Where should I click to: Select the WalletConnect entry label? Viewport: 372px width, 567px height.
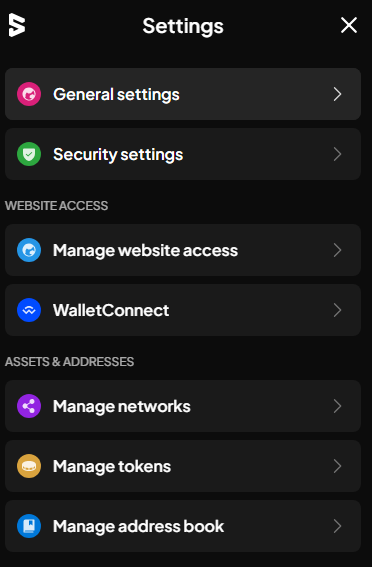point(111,310)
